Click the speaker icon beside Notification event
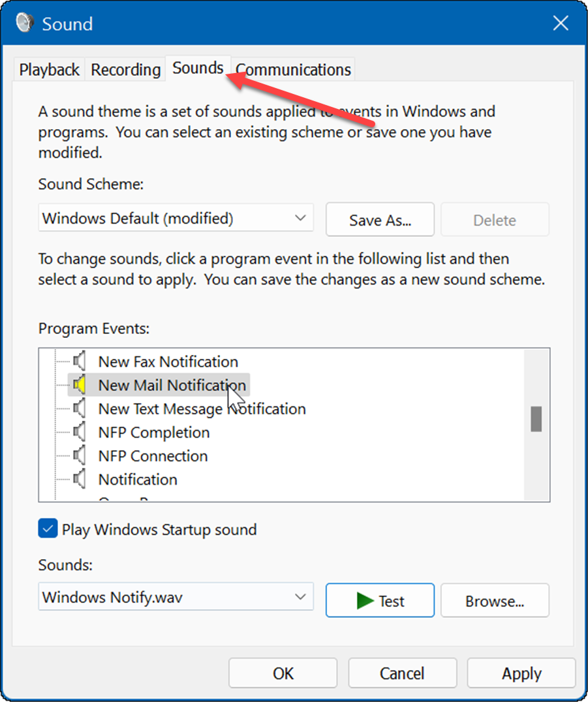Image resolution: width=588 pixels, height=702 pixels. click(80, 479)
